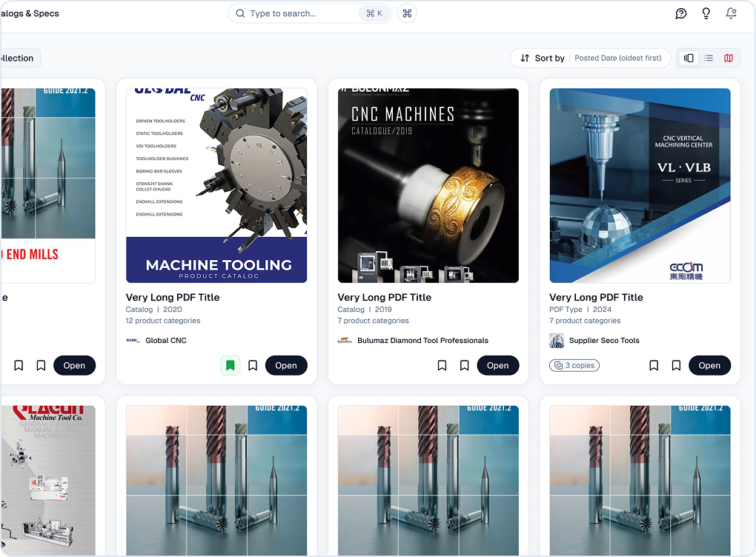Click the ⌘ K shortcut badge
The height and width of the screenshot is (557, 756).
(x=374, y=13)
